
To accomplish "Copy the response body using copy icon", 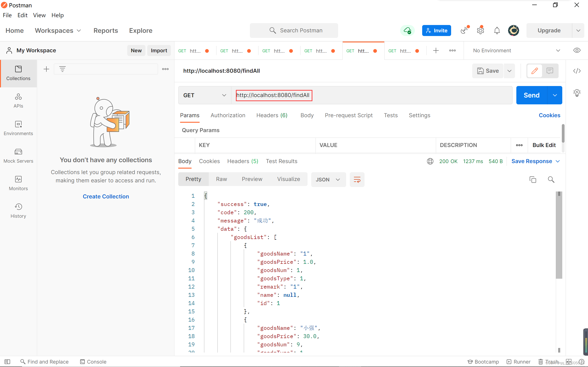I will point(533,179).
